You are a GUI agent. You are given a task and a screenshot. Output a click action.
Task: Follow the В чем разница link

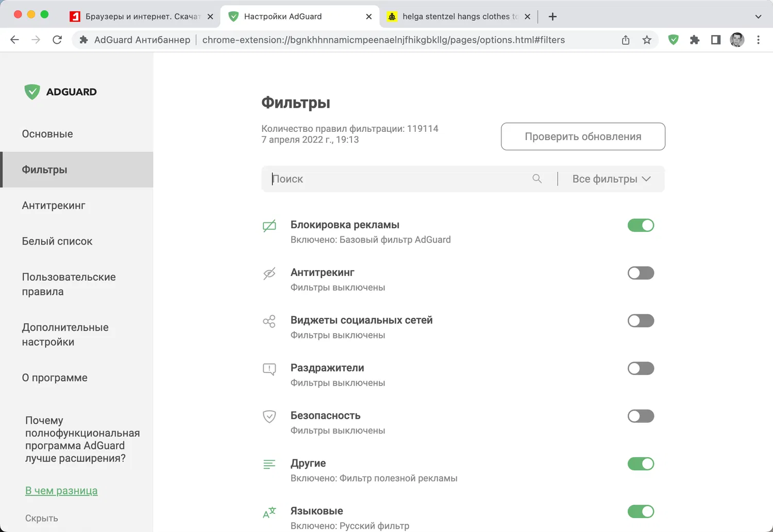(x=61, y=491)
